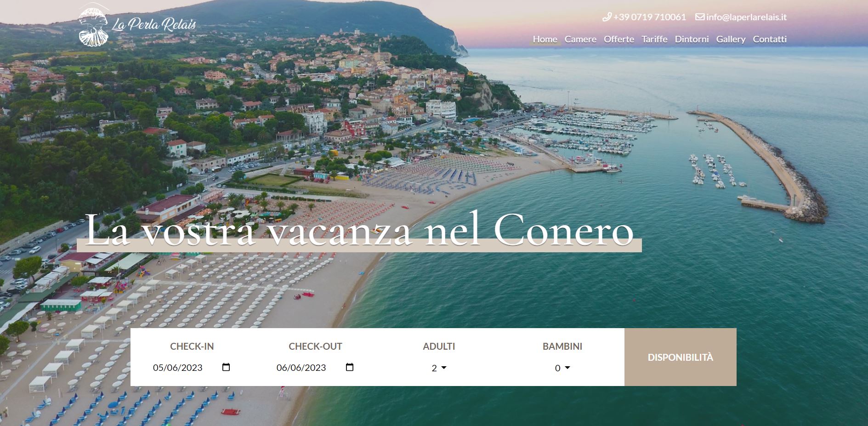Go to the Camere page
Image resolution: width=868 pixels, height=426 pixels.
point(580,40)
